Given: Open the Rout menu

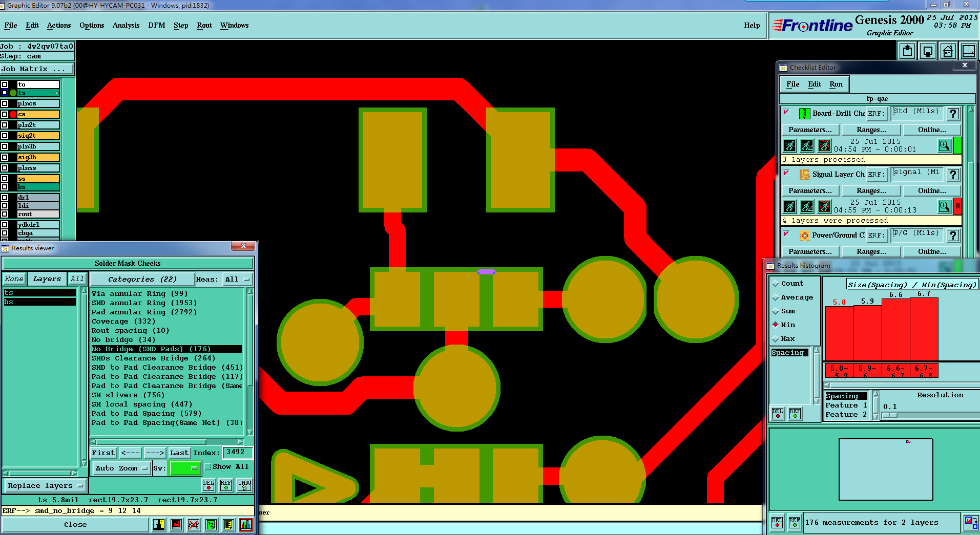Looking at the screenshot, I should pos(204,25).
